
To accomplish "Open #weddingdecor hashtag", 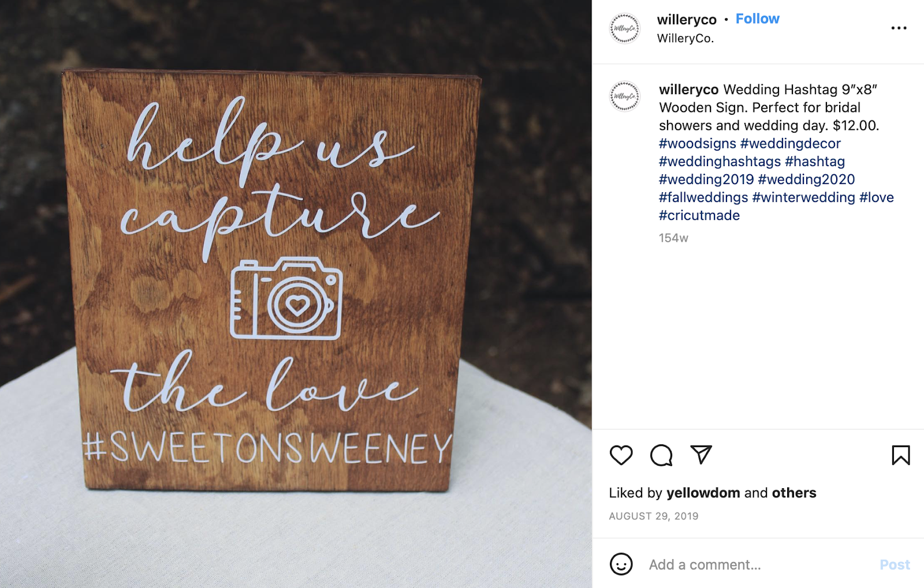I will tap(790, 144).
